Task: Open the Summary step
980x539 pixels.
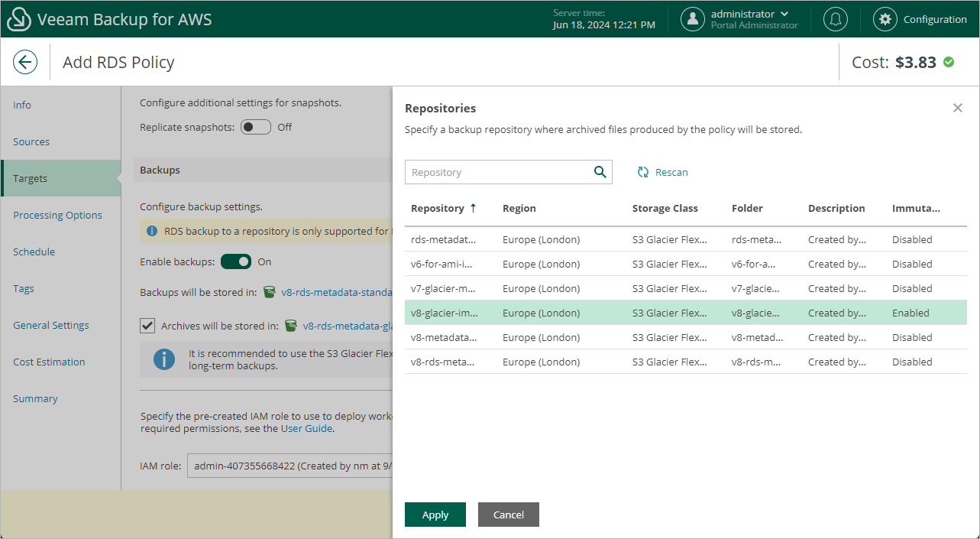Action: coord(35,398)
